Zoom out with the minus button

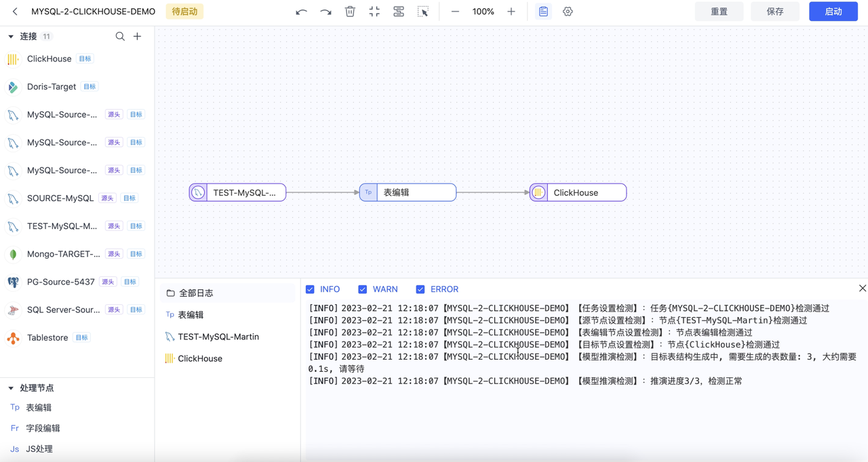[455, 12]
